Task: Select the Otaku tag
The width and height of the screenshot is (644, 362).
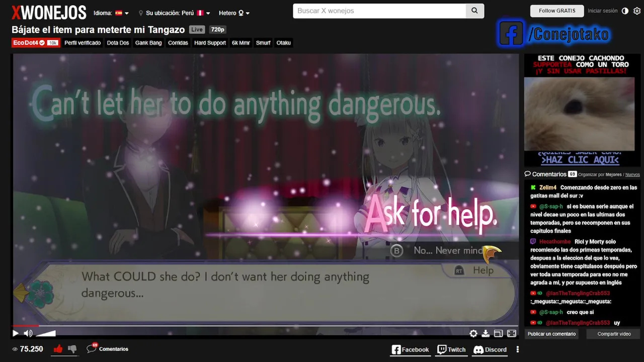Action: [x=284, y=43]
